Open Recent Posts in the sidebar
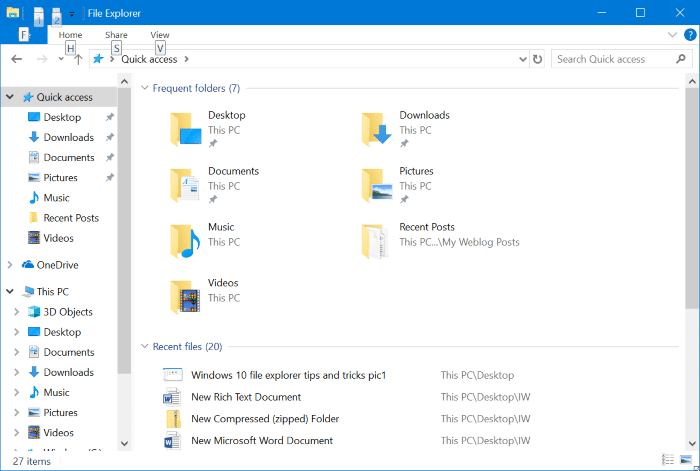 coord(71,218)
